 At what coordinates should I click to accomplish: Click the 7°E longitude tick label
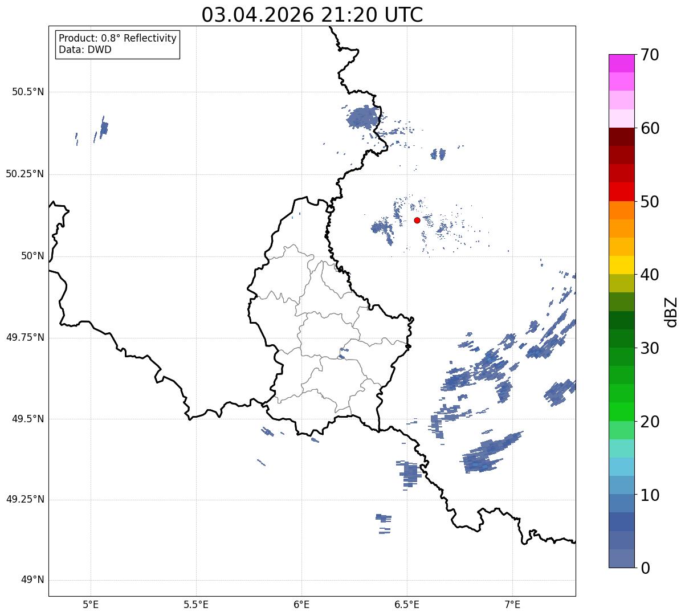point(512,604)
